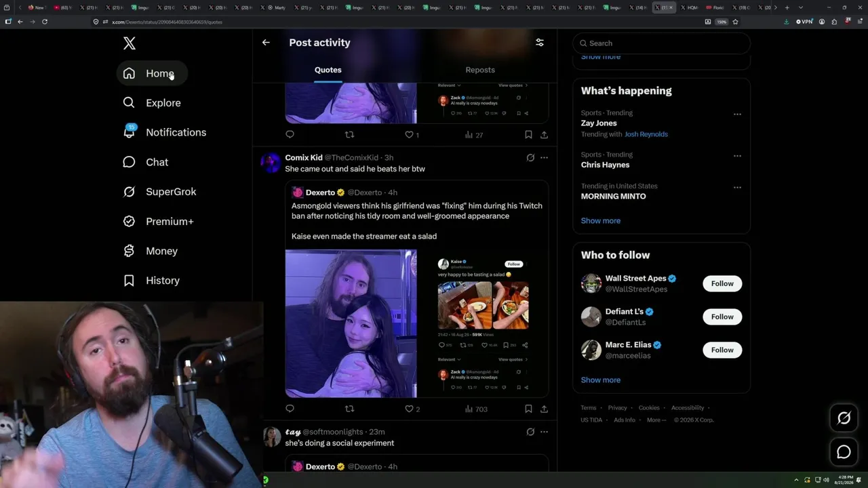Open the Chris Haynes trending topic

(605, 165)
